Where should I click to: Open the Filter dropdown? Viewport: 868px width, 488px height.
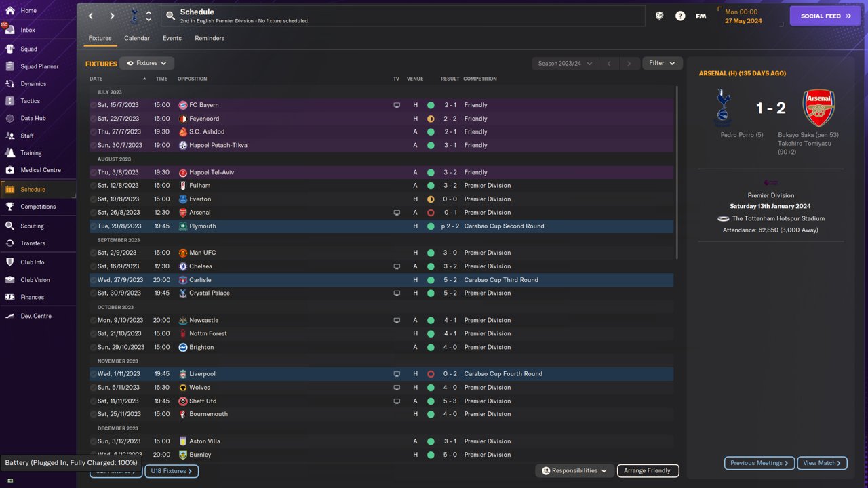662,63
